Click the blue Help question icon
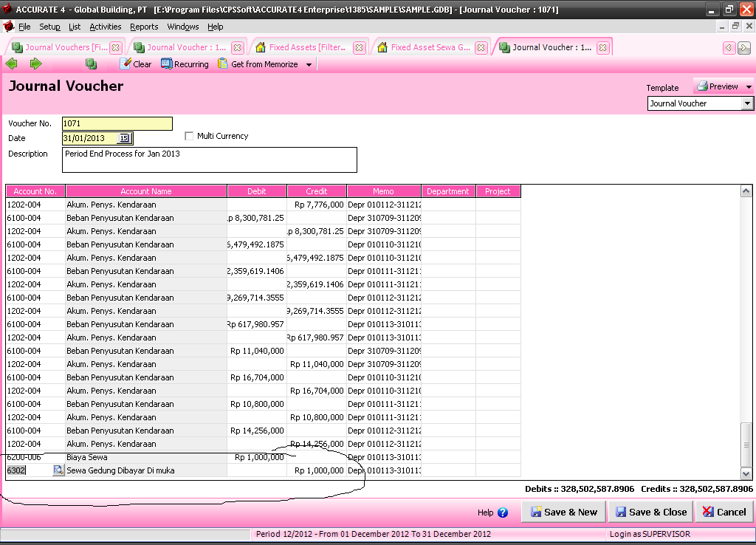 [x=503, y=513]
